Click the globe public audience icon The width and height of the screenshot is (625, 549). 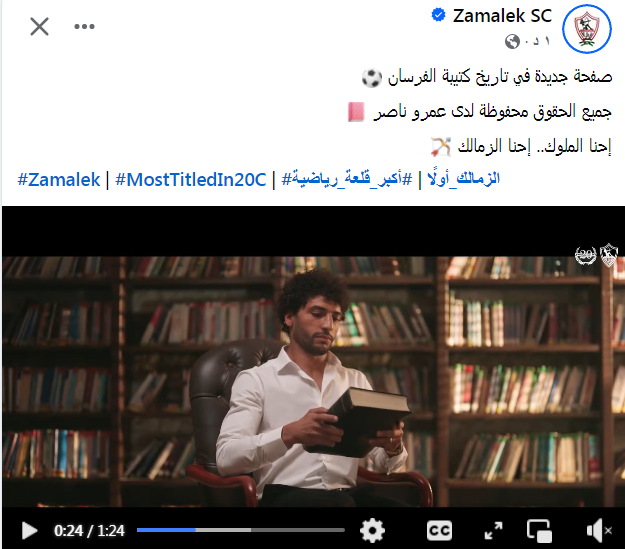[x=512, y=41]
